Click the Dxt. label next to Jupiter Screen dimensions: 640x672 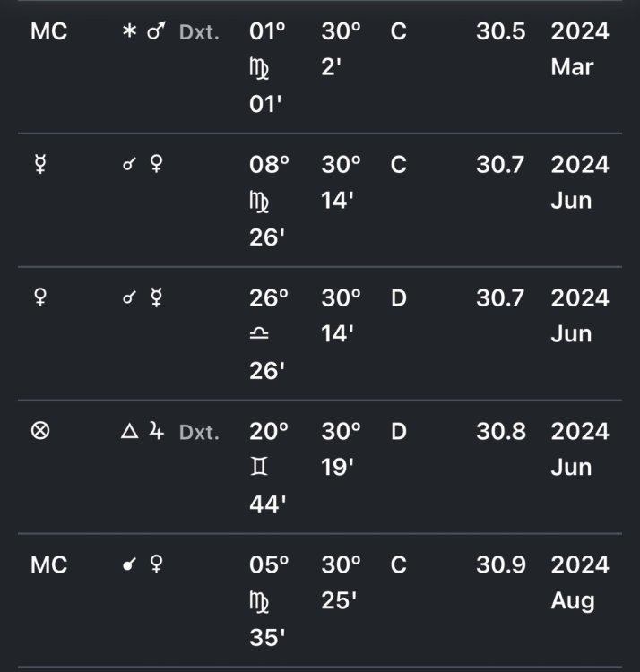tap(198, 433)
